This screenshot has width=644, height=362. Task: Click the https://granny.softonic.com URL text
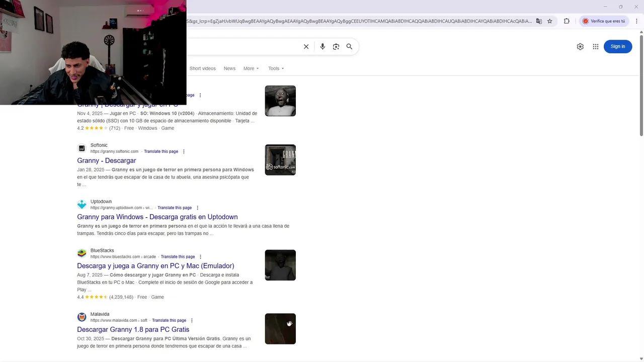click(x=114, y=151)
